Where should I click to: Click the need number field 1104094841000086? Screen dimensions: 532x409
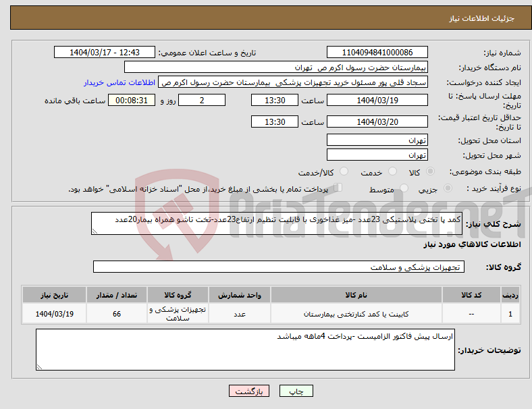tap(377, 52)
